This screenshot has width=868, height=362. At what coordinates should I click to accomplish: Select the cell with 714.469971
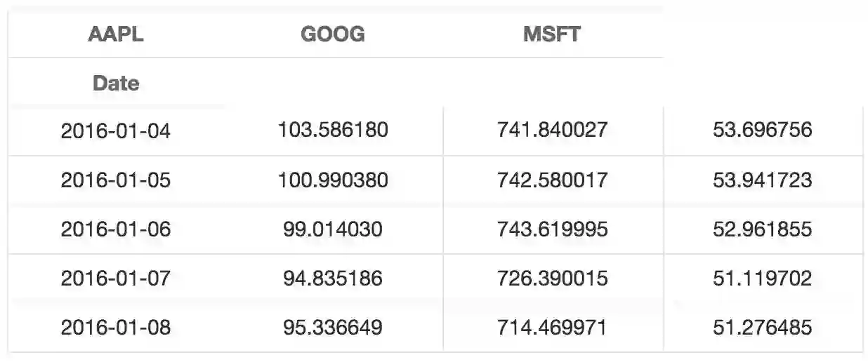click(553, 328)
